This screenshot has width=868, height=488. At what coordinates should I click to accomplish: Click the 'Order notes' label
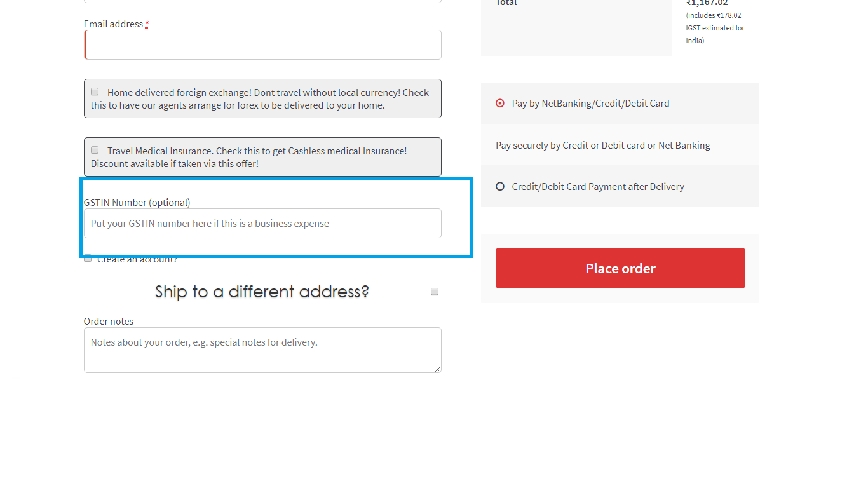(109, 321)
